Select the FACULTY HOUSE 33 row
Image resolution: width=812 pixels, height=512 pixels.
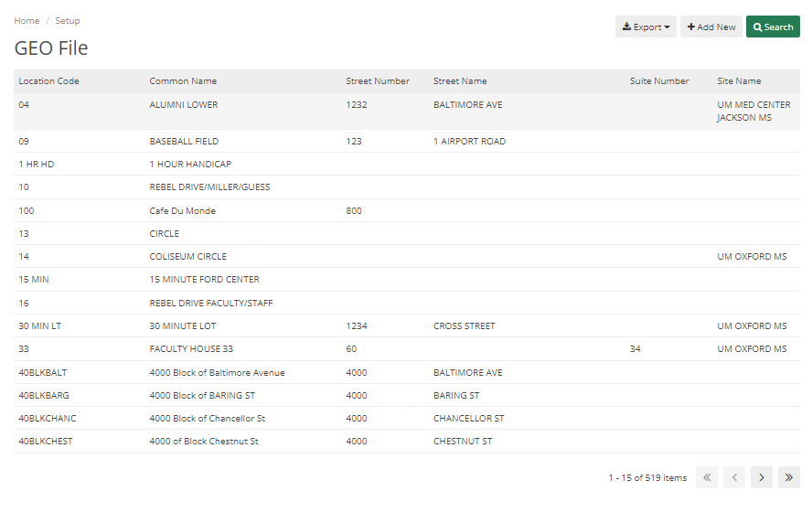[x=407, y=349]
